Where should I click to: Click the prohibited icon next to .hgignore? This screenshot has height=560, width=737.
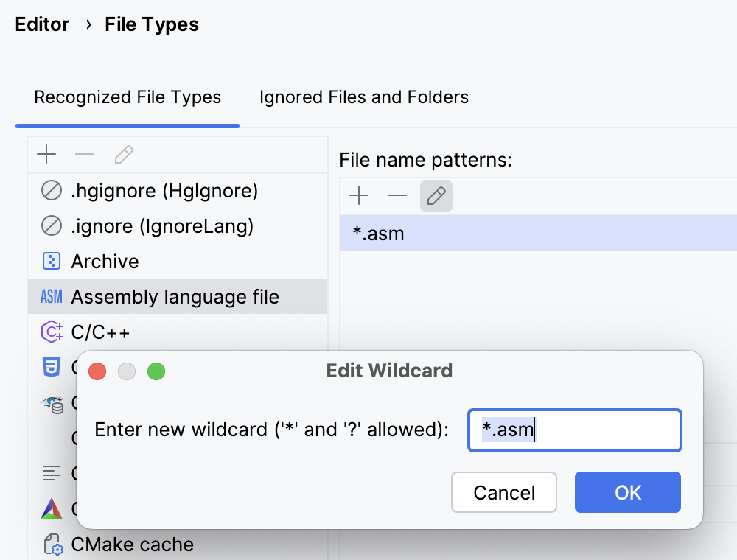(x=51, y=190)
